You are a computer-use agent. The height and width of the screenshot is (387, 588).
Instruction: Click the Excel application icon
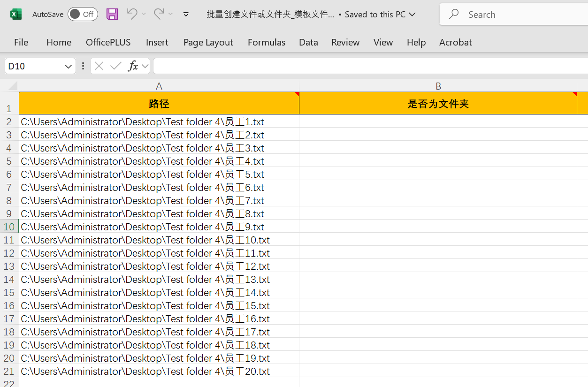tap(15, 14)
